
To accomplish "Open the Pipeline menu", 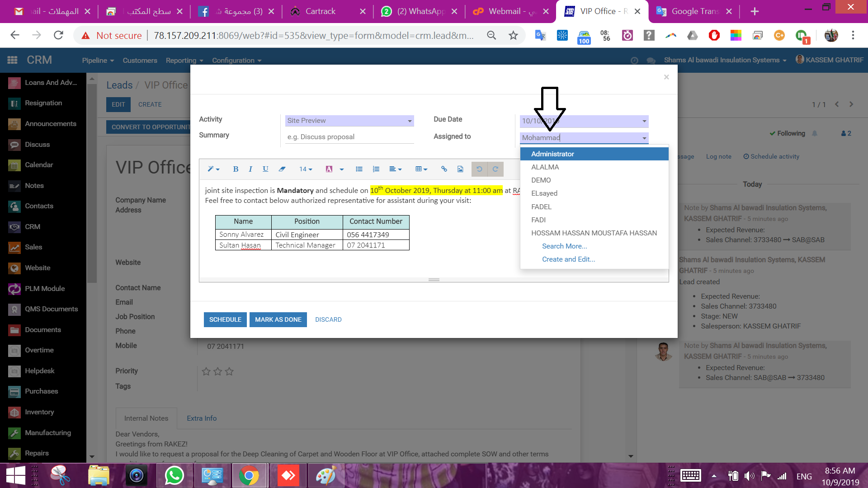I will click(98, 60).
